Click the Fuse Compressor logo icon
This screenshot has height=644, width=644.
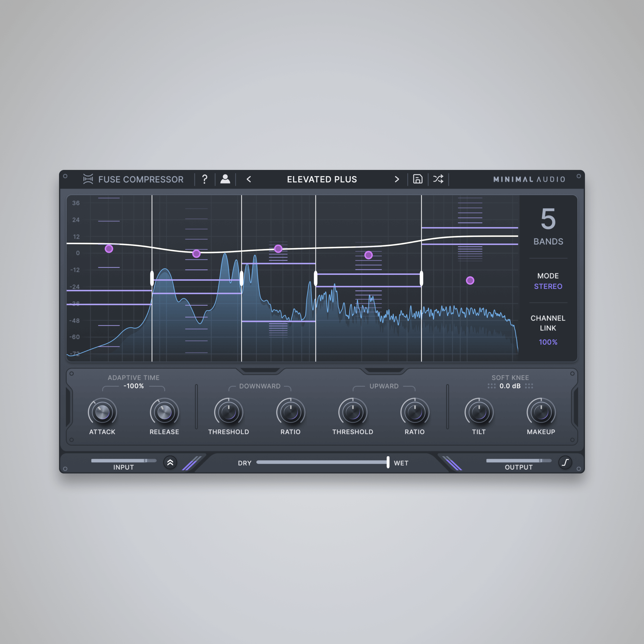click(88, 179)
